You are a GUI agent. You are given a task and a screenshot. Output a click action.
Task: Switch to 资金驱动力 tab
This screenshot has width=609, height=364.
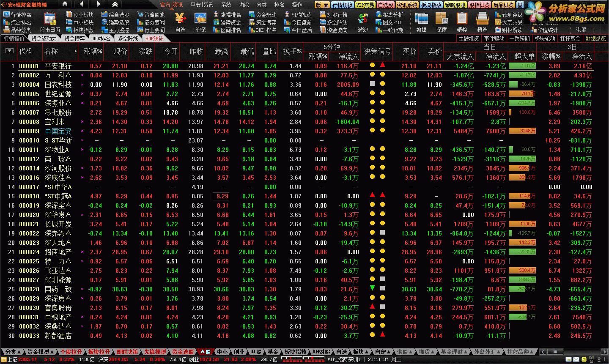pyautogui.click(x=44, y=38)
